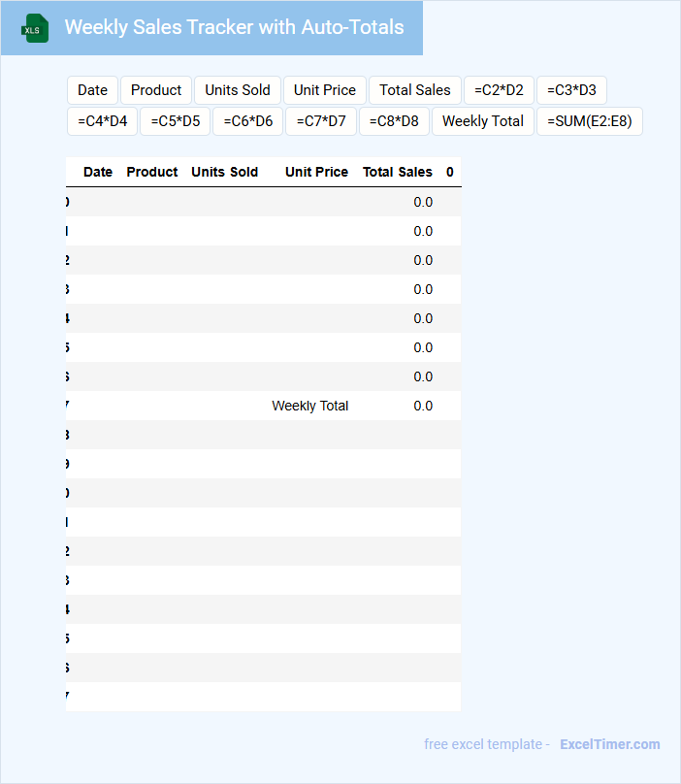Select the '=C7*D7' formula chip

pos(321,121)
